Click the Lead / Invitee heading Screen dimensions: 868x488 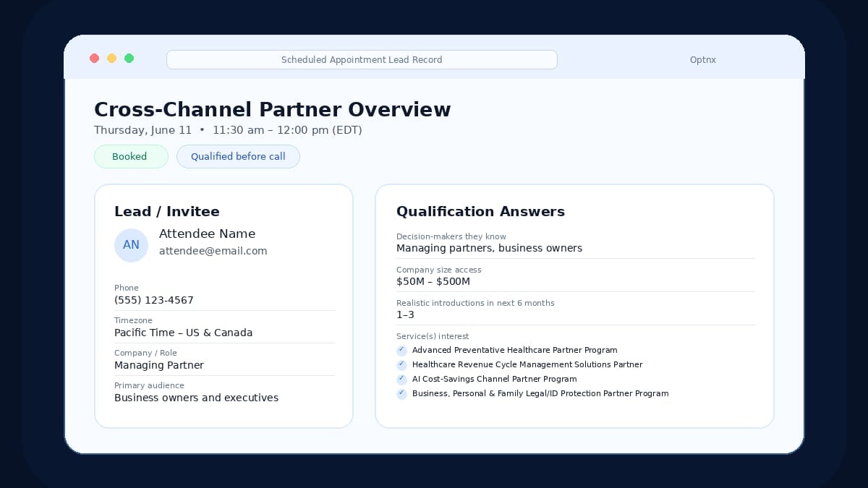click(x=167, y=212)
